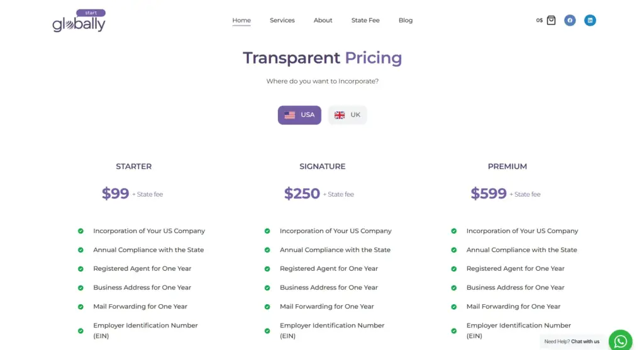Open the Services menu
This screenshot has height=350, width=644.
[x=282, y=20]
